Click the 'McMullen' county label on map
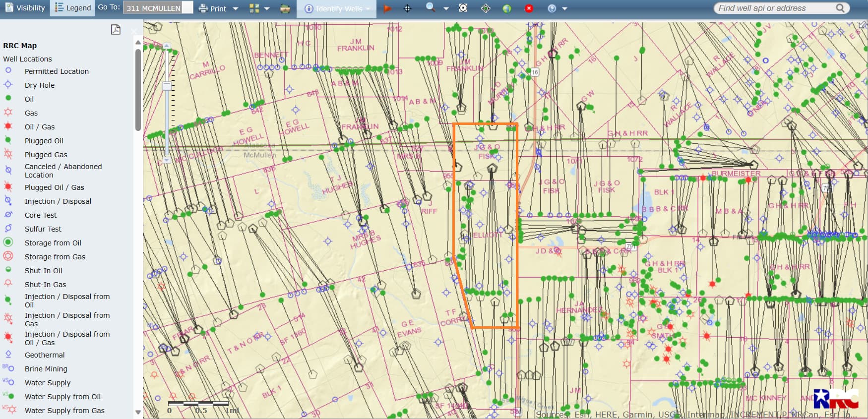 [x=260, y=155]
